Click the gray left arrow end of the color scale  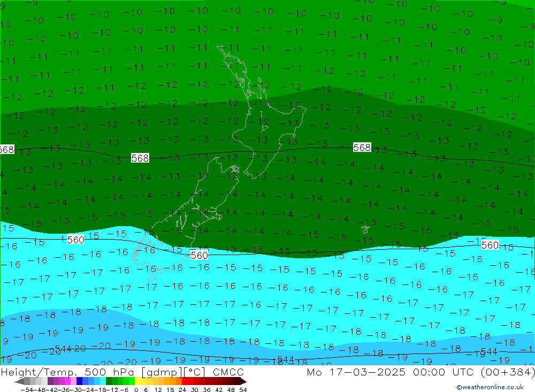point(19,381)
